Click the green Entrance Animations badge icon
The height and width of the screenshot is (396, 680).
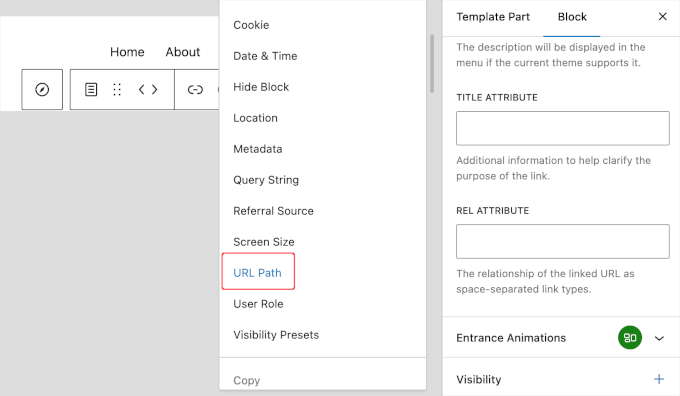(630, 337)
